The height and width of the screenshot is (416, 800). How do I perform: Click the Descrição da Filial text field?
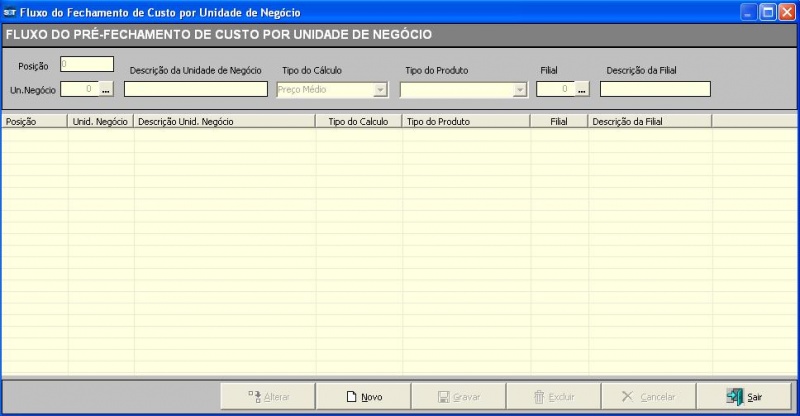coord(655,89)
